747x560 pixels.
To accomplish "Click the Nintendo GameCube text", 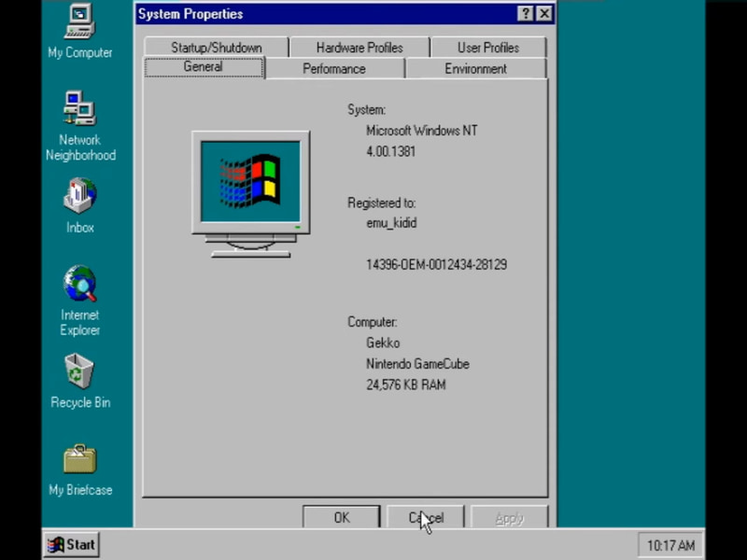I will click(417, 364).
